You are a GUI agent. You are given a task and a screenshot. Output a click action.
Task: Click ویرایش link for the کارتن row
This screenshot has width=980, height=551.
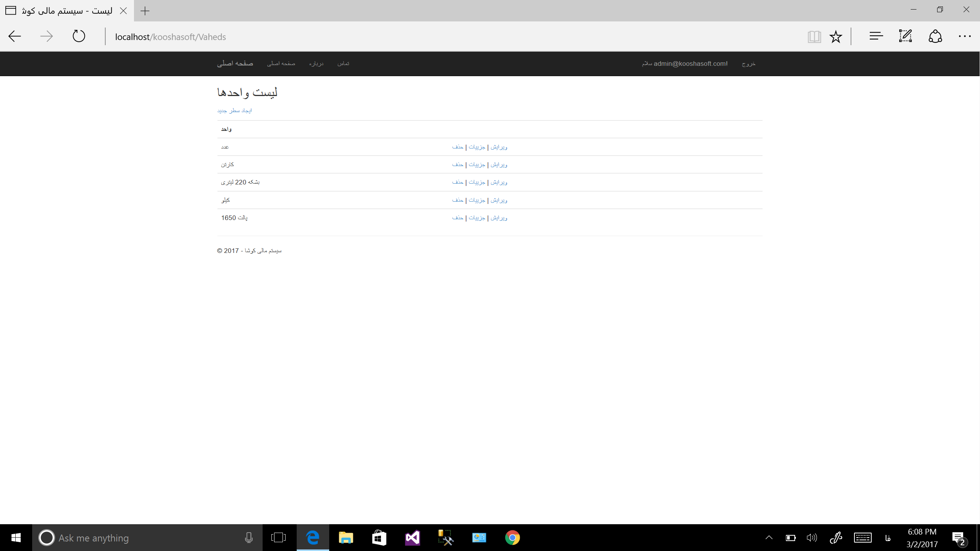(499, 165)
